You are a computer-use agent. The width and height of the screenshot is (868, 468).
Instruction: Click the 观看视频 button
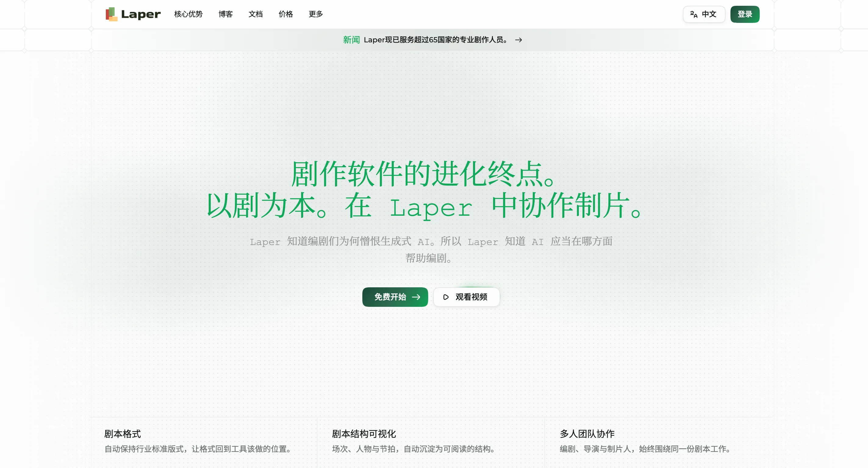tap(466, 297)
